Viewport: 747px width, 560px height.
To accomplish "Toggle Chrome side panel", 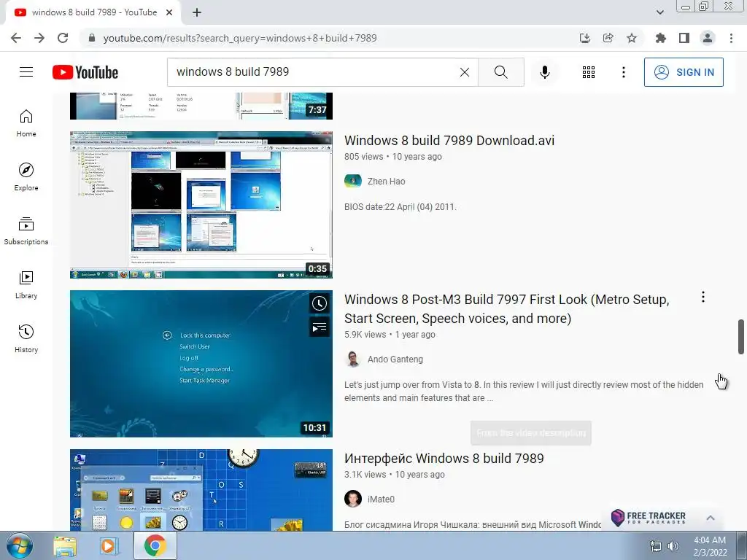I will [x=684, y=38].
